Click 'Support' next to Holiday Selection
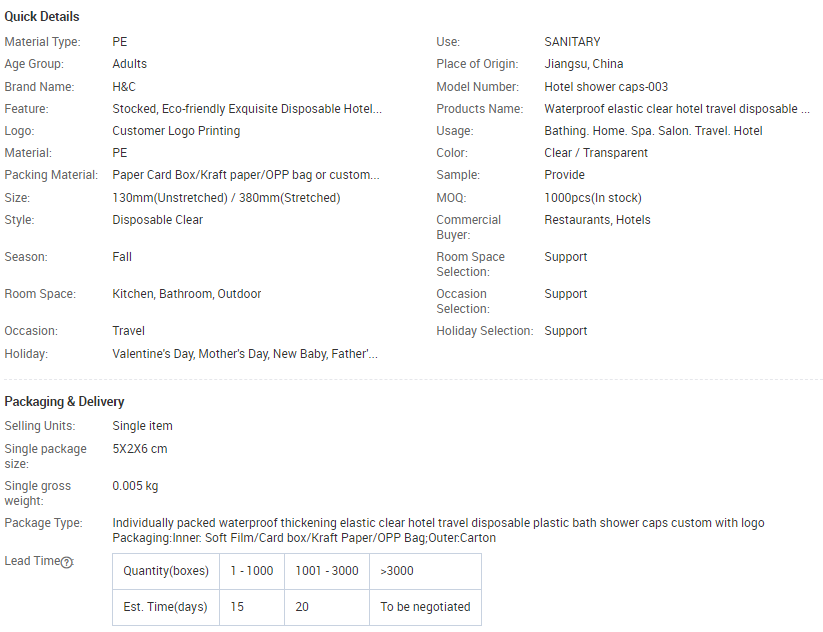This screenshot has height=632, width=823. pos(566,331)
